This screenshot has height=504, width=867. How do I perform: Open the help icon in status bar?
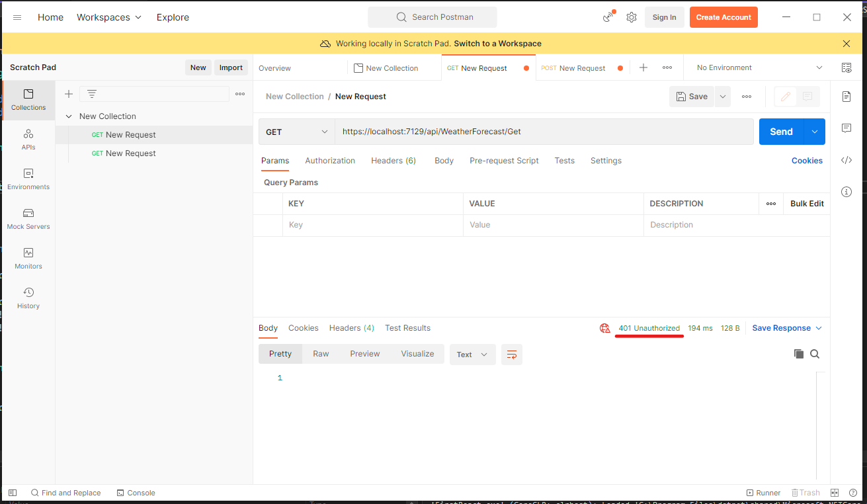[852, 493]
